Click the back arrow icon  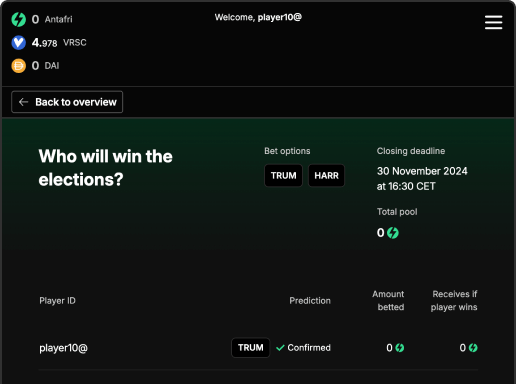click(23, 102)
